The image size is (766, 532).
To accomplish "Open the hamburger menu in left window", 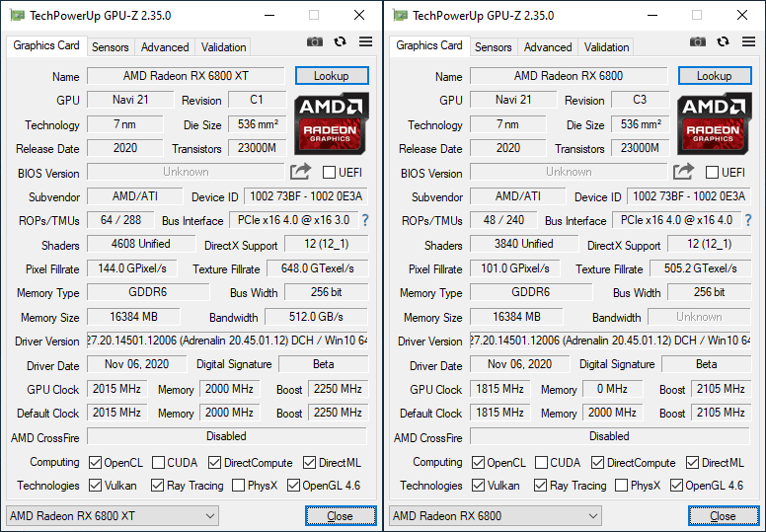I will coord(365,42).
